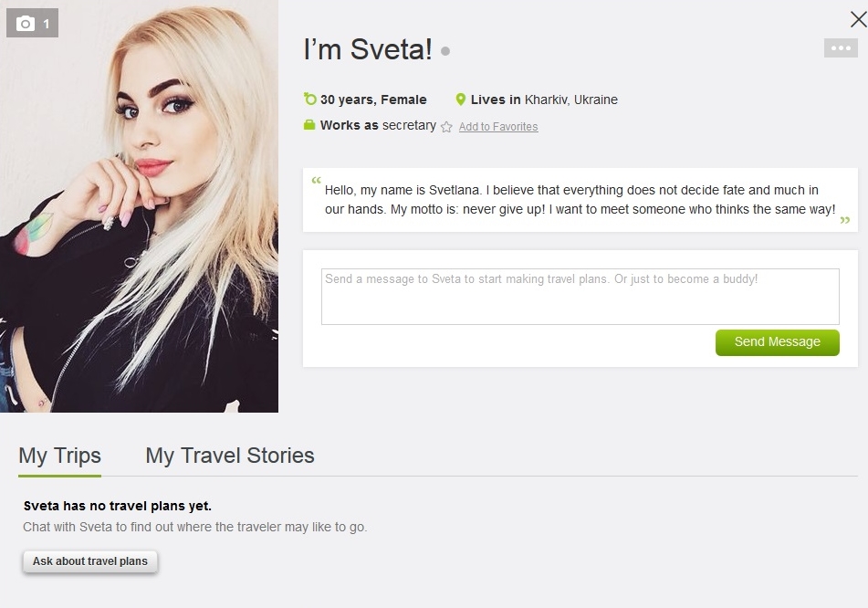This screenshot has height=608, width=868.
Task: Select the "My Trips" tab
Action: (x=59, y=455)
